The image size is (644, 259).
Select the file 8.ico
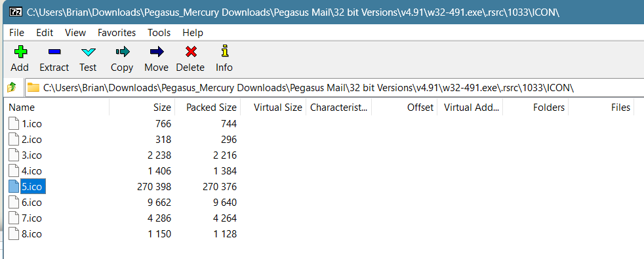(31, 234)
